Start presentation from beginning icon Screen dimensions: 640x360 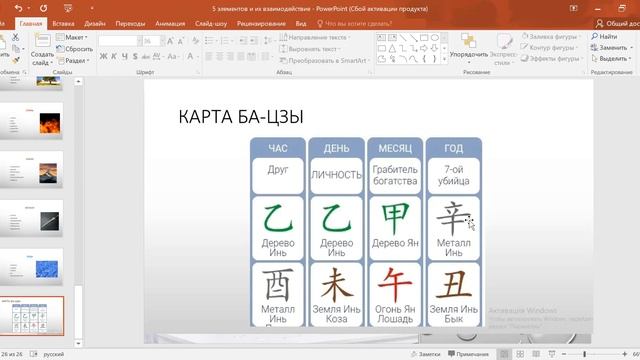click(68, 8)
